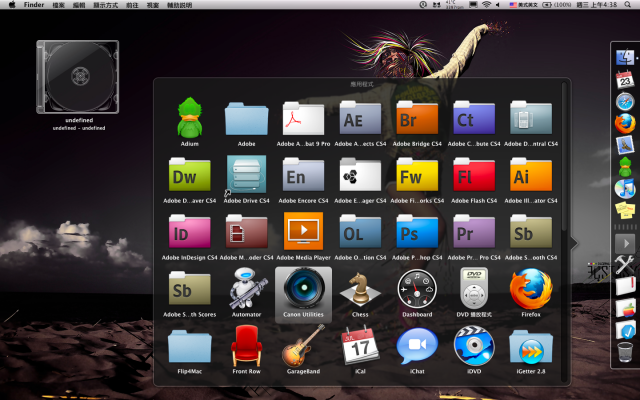
Task: Click the Time Machine menu bar icon
Action: click(x=423, y=4)
